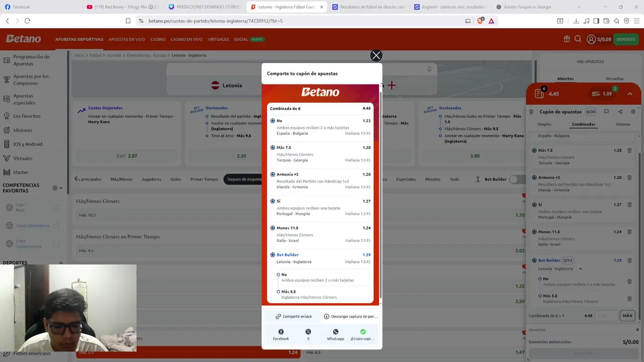Screen dimensions: 644x362
Task: Check the Copa Libertadores checkbox
Action: 56,225
